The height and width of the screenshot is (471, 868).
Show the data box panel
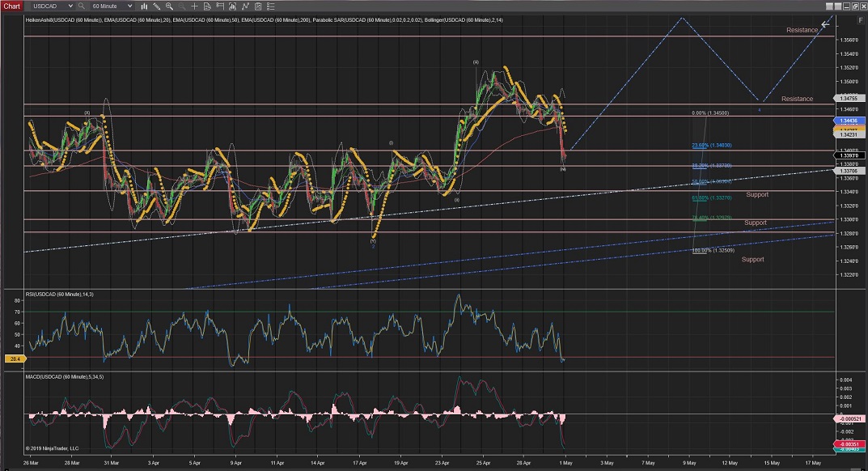[207, 6]
